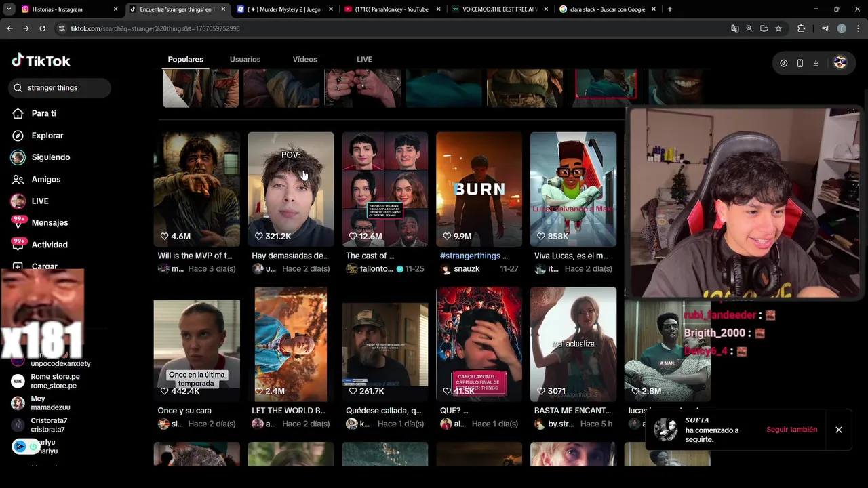The image size is (868, 488).
Task: Open the Siguiendo sidebar item
Action: (41, 157)
